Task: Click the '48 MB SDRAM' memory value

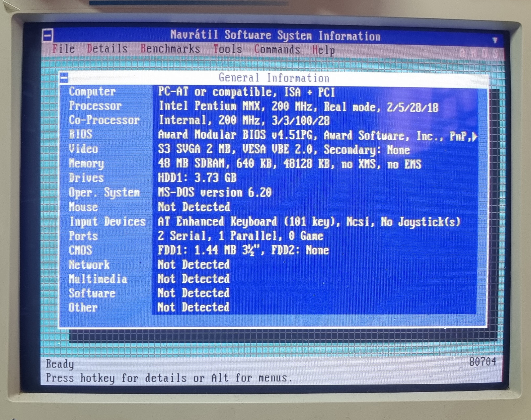Action: point(193,164)
